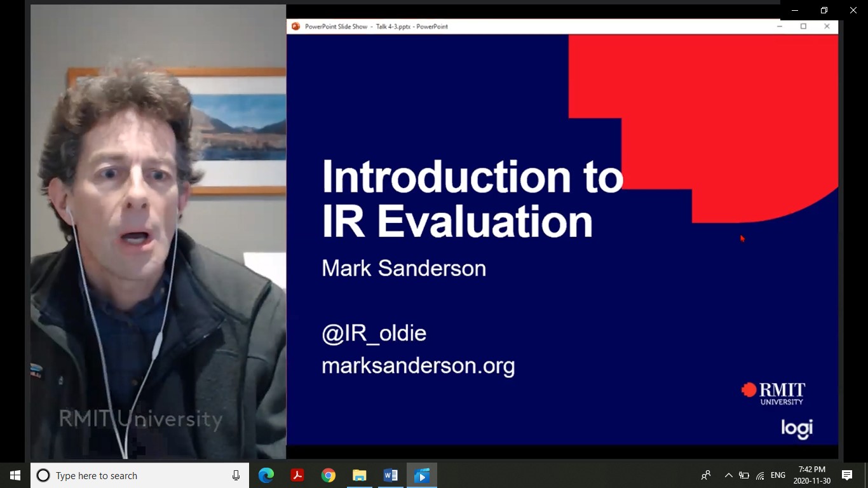Open Adobe Acrobat from the taskbar
This screenshot has height=488, width=868.
(x=297, y=475)
